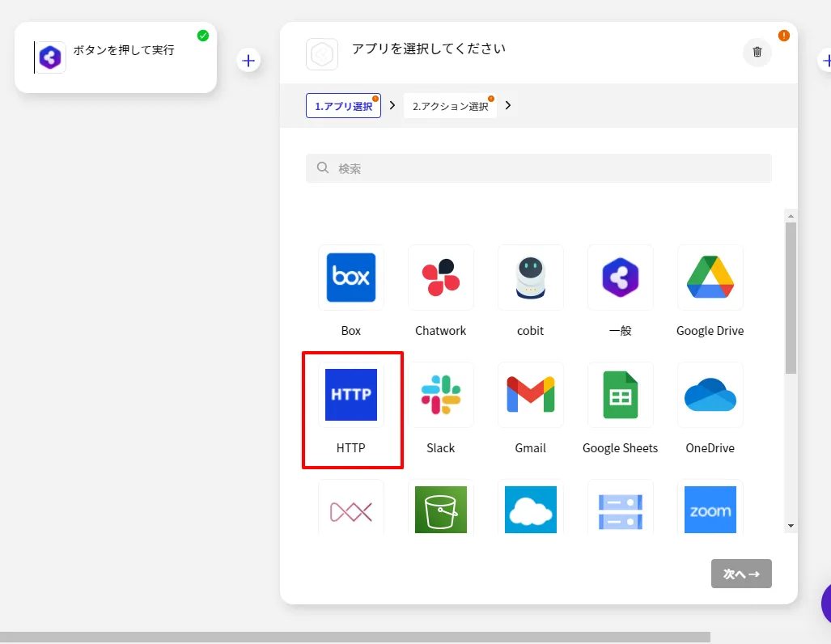Click the 検索 search input field

pos(538,168)
